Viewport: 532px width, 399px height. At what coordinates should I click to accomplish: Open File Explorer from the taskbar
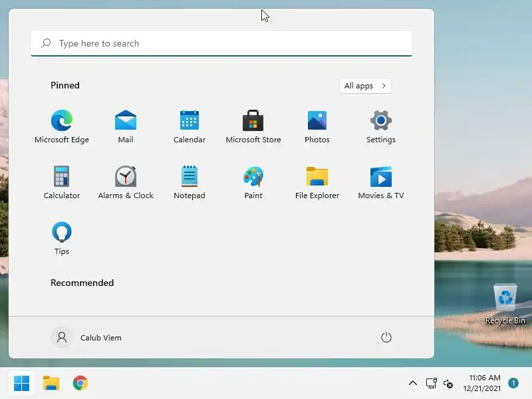[x=51, y=384]
